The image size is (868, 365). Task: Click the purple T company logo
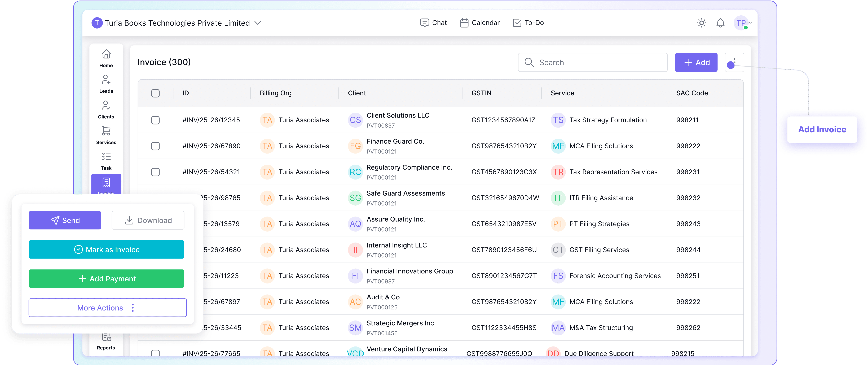tap(97, 23)
